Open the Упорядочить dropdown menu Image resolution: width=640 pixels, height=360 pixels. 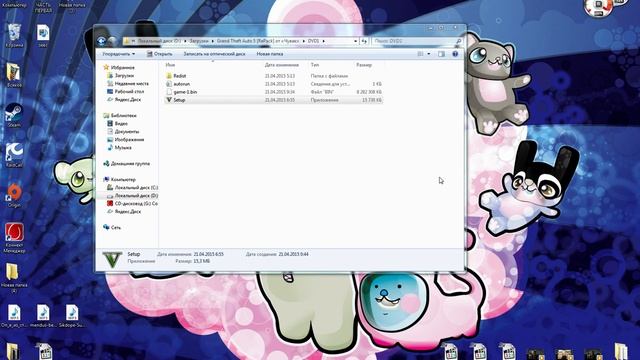(118, 54)
